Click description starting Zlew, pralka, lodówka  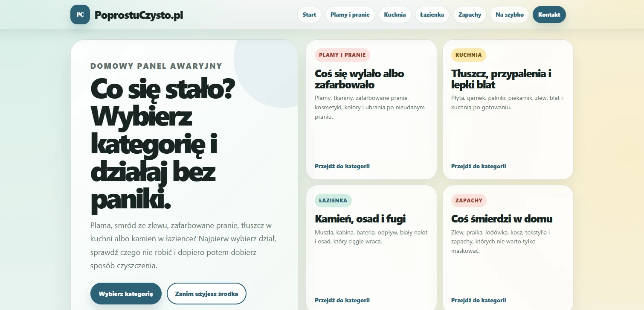tap(501, 242)
